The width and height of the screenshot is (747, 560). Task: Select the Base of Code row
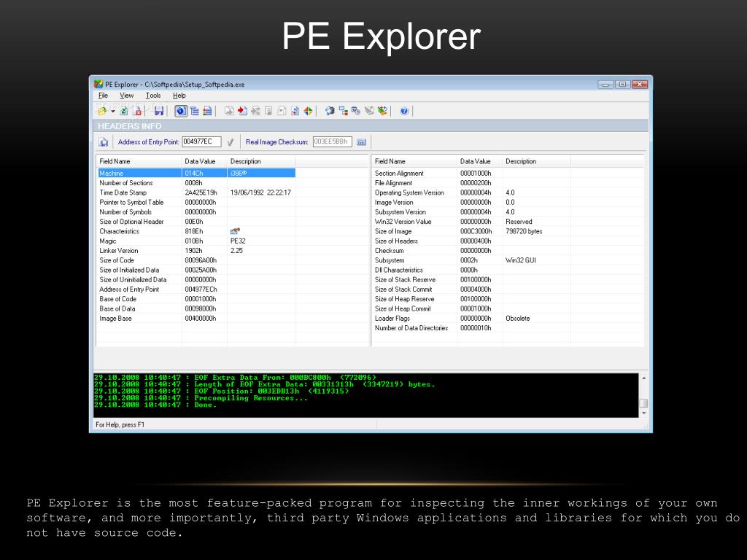coord(196,299)
